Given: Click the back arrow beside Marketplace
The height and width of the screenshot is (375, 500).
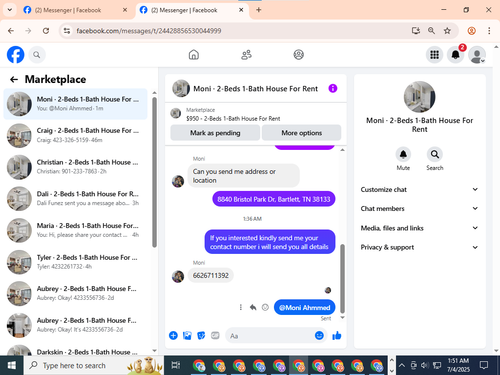Looking at the screenshot, I should coord(14,79).
